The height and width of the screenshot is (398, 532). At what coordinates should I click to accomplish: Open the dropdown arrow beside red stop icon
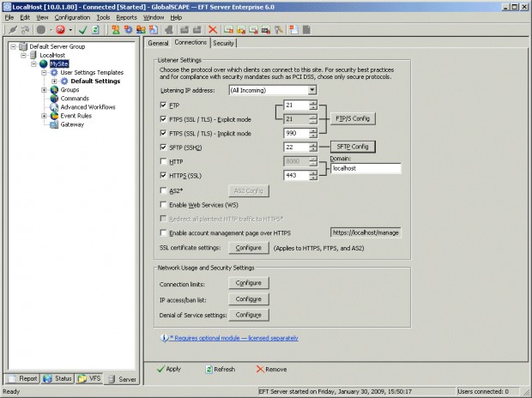(x=70, y=30)
